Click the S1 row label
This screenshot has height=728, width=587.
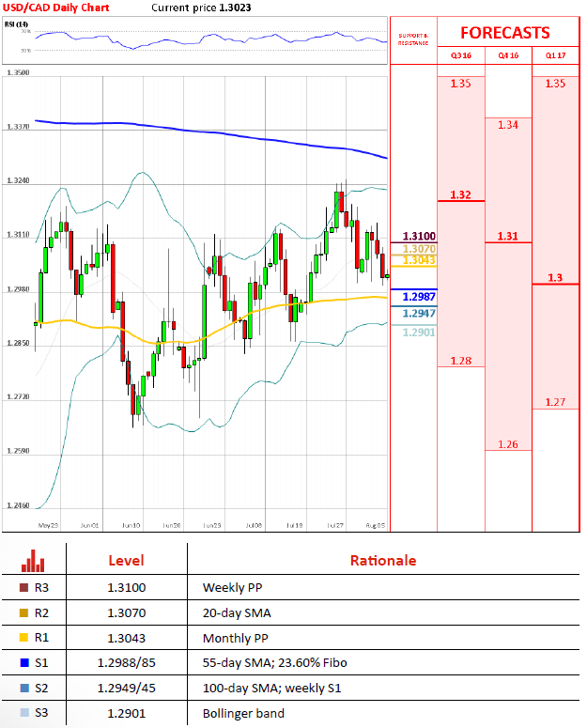pos(41,662)
